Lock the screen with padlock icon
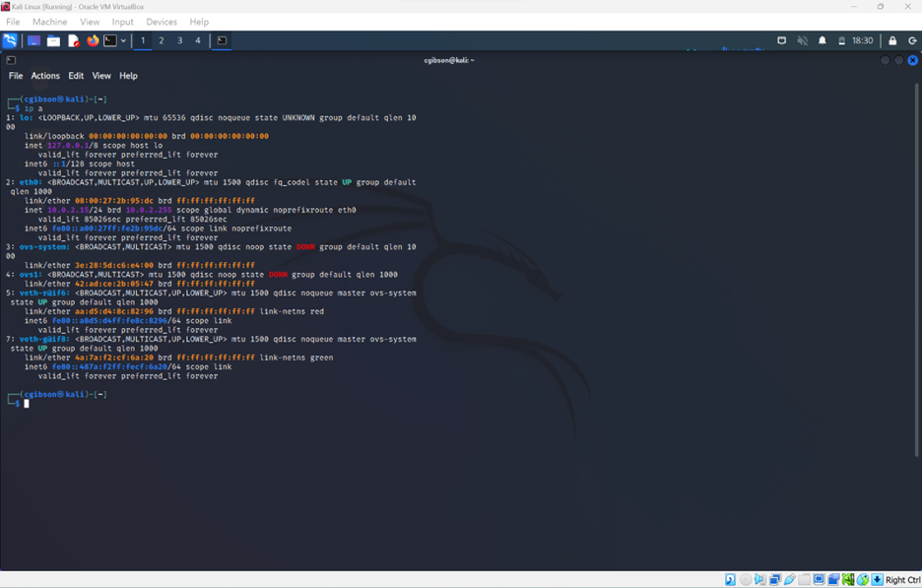 click(892, 40)
